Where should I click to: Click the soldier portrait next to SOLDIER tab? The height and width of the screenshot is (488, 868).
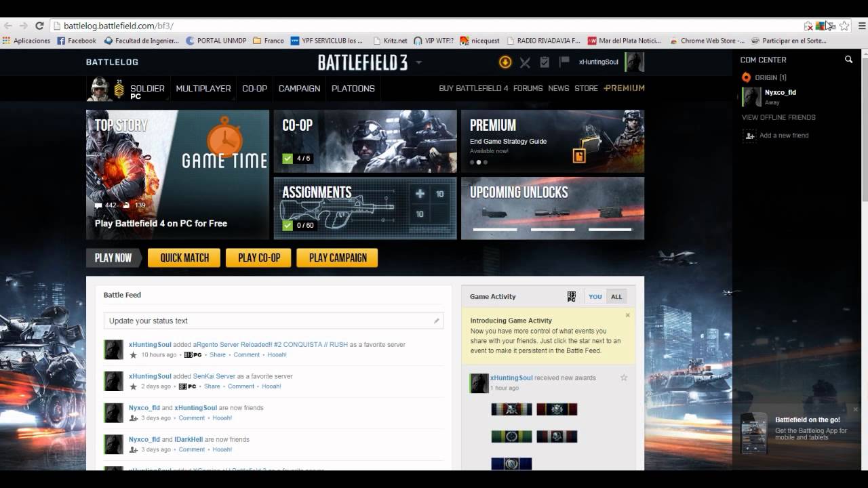[x=99, y=89]
